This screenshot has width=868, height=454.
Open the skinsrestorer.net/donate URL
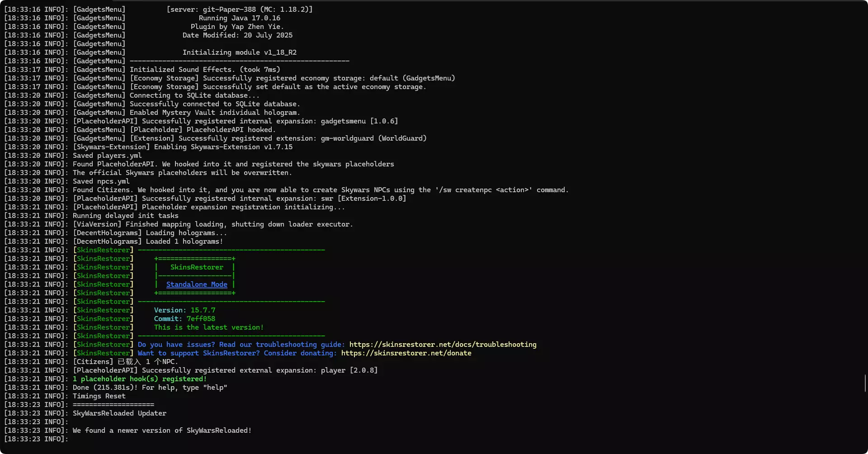[x=406, y=353]
